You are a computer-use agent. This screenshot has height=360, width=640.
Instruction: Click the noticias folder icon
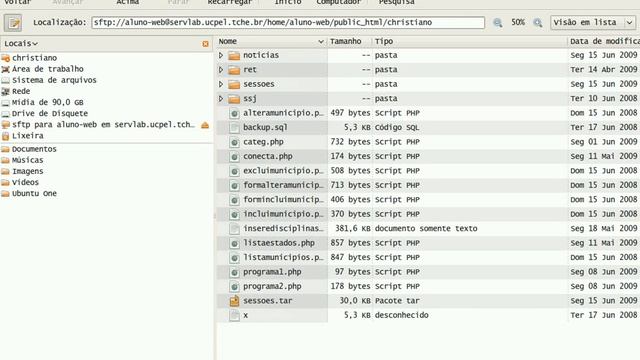(x=234, y=55)
